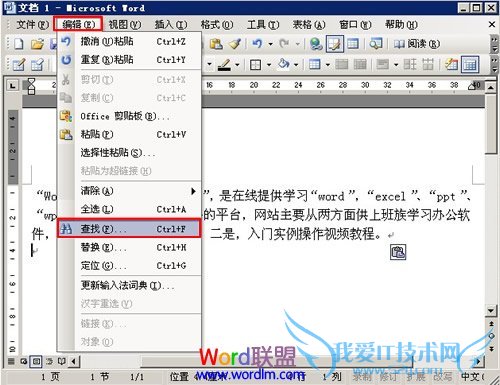Choose 更新输入法词典(I) menu entry

coord(129,285)
